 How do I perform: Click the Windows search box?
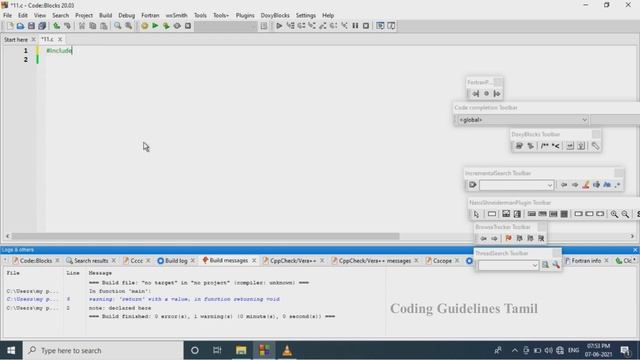coord(103,350)
